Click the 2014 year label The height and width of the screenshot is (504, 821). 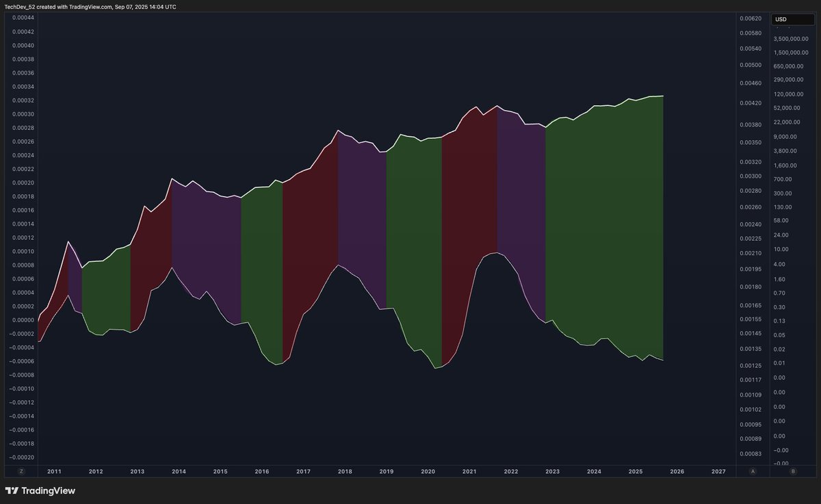(x=179, y=472)
